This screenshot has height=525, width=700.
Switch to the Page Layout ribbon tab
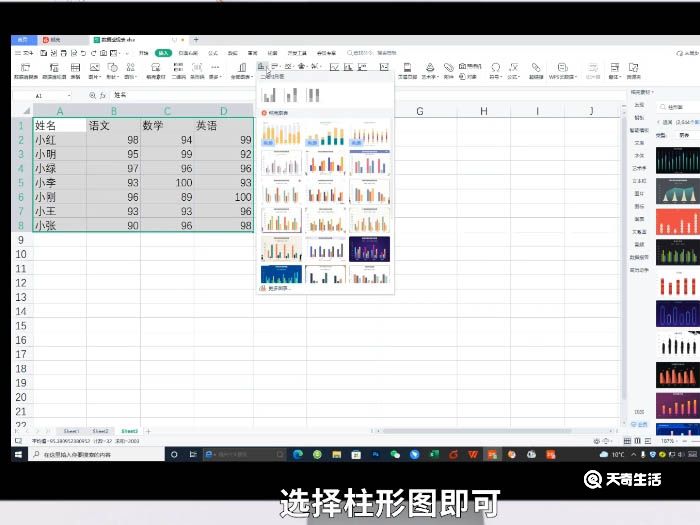pos(188,53)
